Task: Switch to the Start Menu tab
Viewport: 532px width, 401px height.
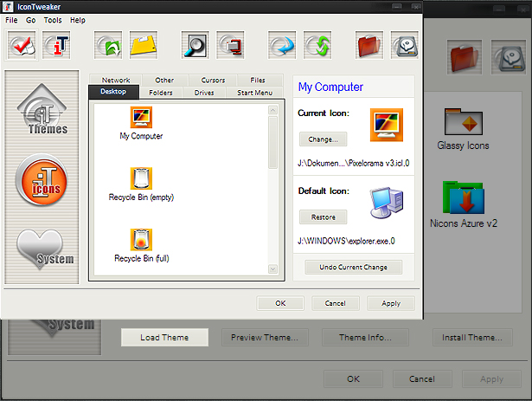Action: point(255,93)
